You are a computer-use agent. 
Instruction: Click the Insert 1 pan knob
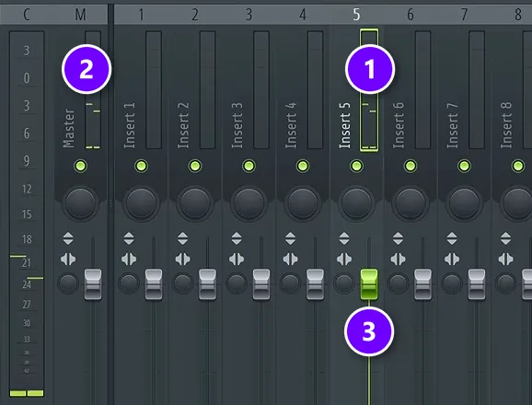tap(141, 202)
